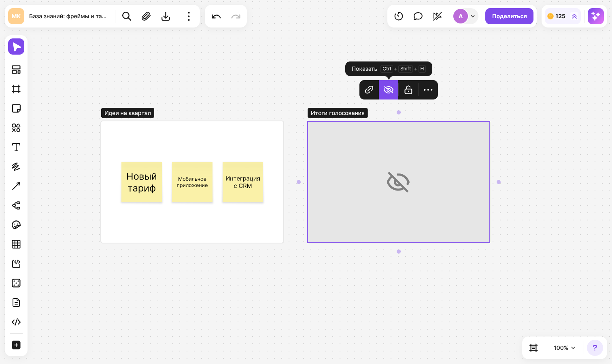Image resolution: width=612 pixels, height=364 pixels.
Task: Redo the last action
Action: point(236,16)
